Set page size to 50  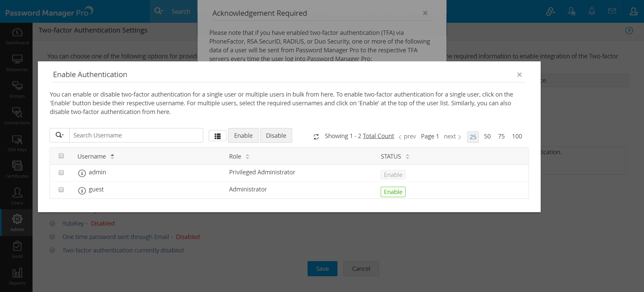pos(487,136)
